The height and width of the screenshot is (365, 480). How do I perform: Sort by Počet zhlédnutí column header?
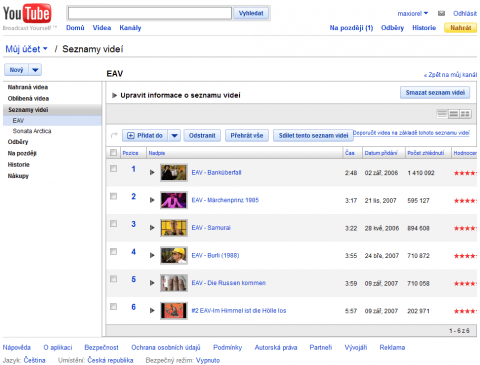pyautogui.click(x=426, y=153)
